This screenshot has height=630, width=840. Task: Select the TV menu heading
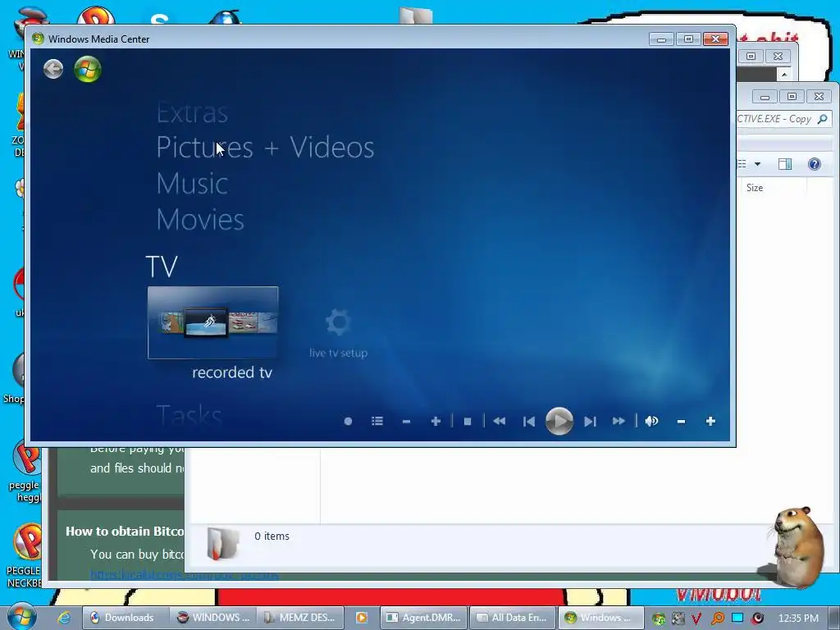162,267
